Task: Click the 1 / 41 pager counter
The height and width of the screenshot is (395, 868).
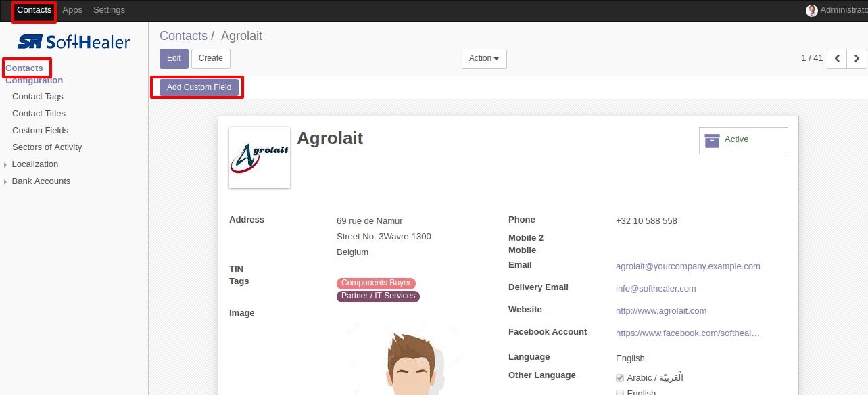Action: point(812,58)
